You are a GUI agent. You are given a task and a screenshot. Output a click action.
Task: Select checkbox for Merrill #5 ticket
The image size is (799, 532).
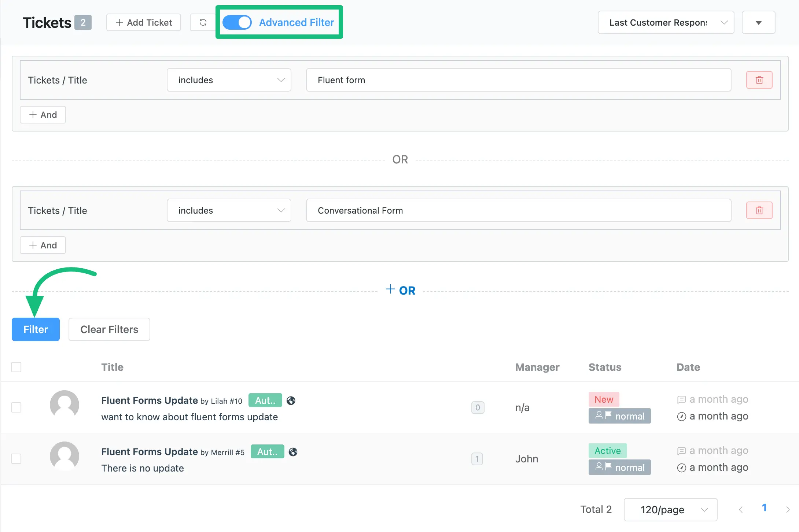point(16,458)
